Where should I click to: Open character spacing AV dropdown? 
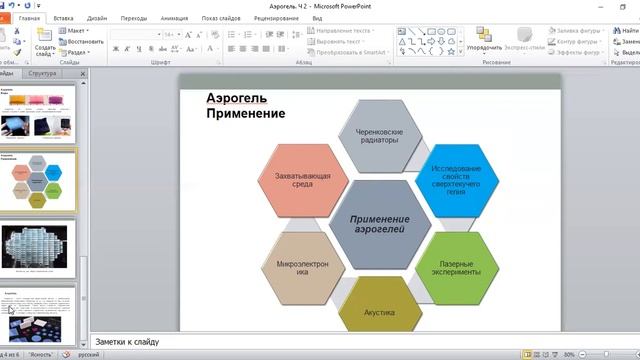pos(176,49)
